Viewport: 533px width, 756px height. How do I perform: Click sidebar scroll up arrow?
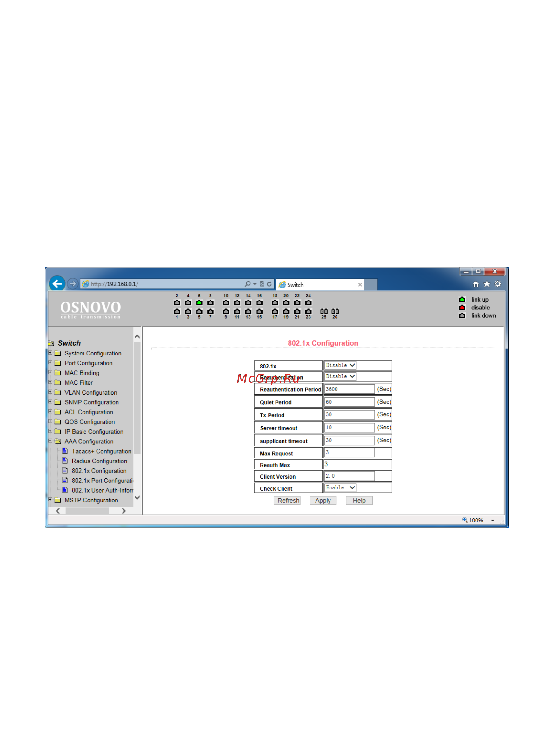137,337
